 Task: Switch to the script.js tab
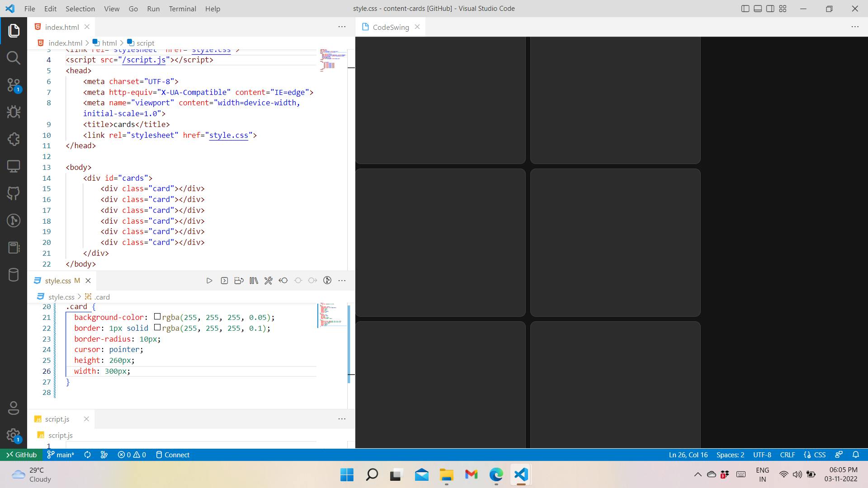pyautogui.click(x=57, y=419)
